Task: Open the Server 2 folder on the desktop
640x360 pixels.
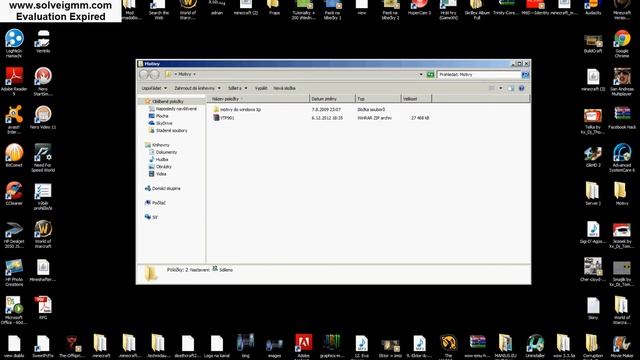Action: click(x=593, y=193)
